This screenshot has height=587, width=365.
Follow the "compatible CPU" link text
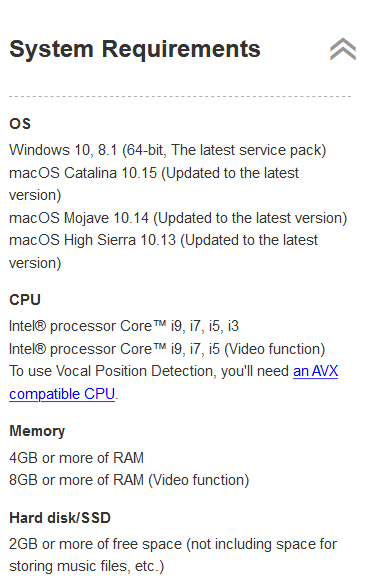(x=62, y=394)
